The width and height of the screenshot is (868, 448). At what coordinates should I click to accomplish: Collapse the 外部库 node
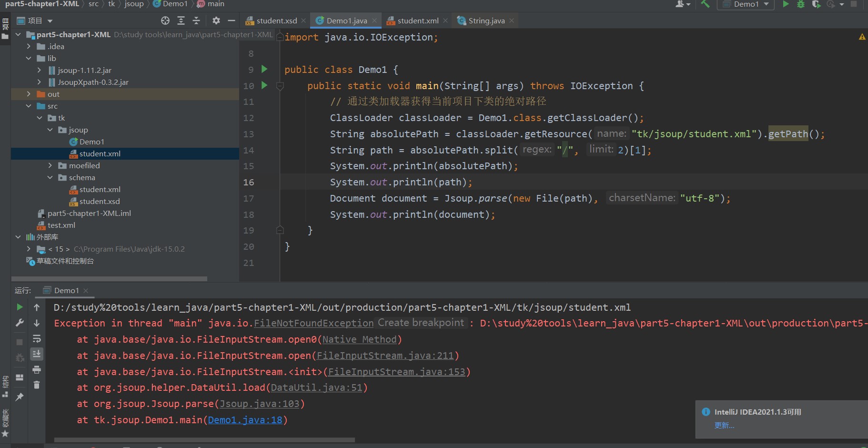tap(18, 237)
